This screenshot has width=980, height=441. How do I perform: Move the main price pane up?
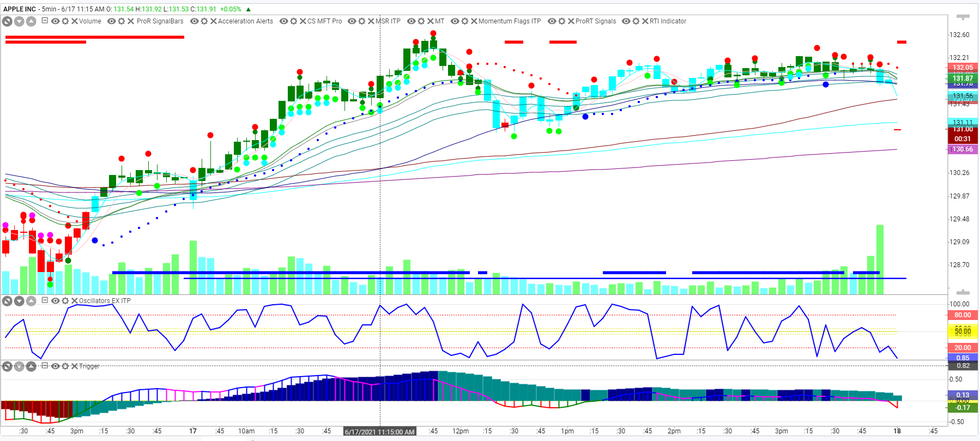point(31,21)
